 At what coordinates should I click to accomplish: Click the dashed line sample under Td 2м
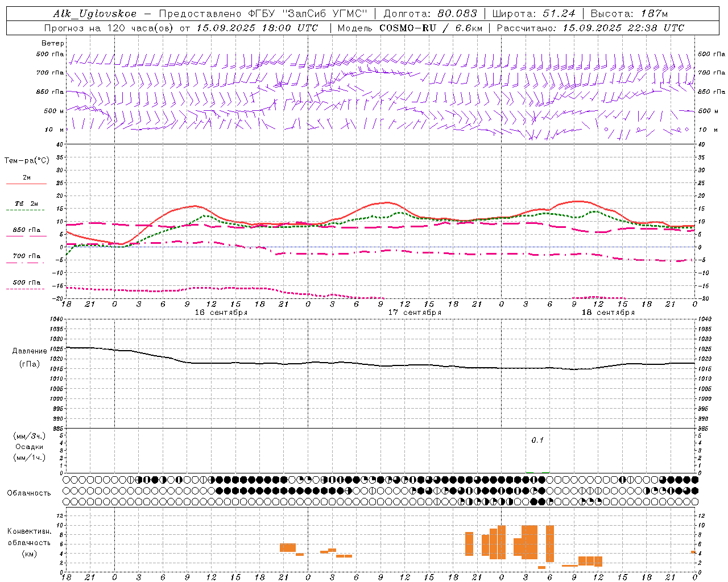[x=25, y=210]
